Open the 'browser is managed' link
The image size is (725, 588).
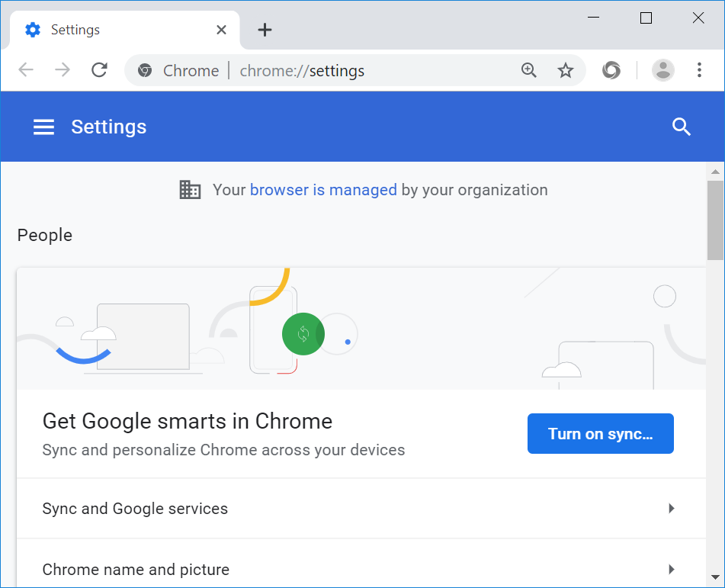click(323, 190)
